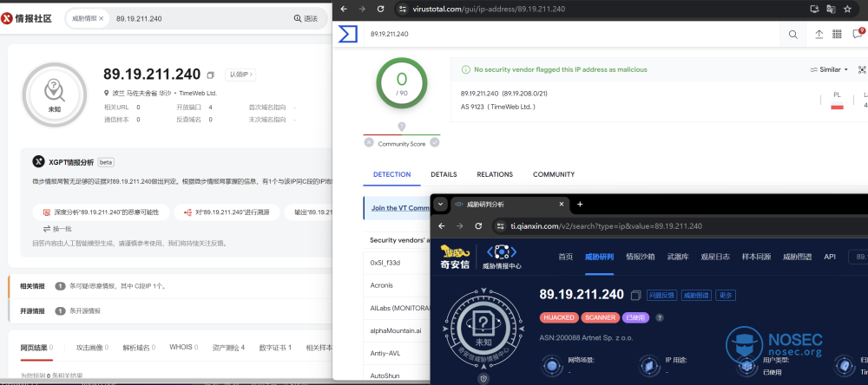This screenshot has width=868, height=385.
Task: Click the Acronis vendor row
Action: [x=397, y=285]
